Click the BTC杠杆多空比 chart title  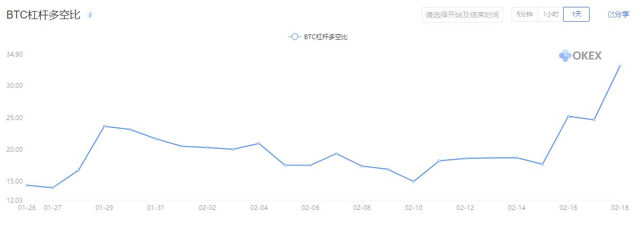(x=43, y=15)
